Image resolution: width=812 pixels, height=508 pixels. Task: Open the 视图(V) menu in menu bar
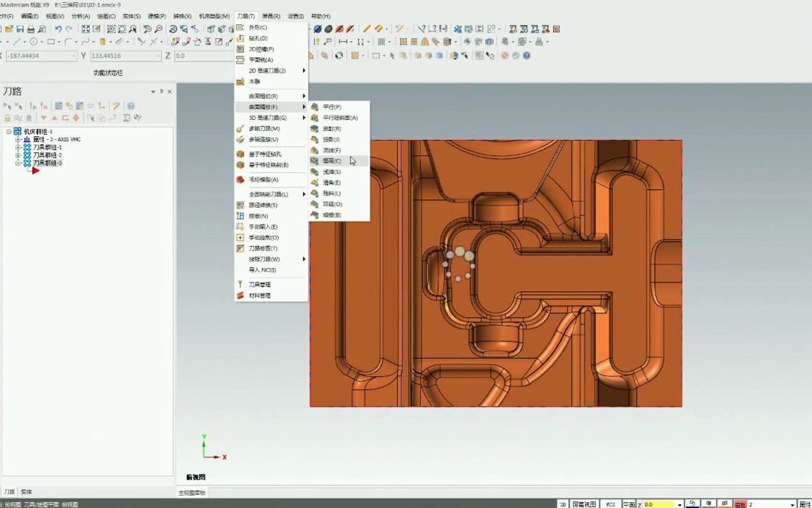[55, 16]
